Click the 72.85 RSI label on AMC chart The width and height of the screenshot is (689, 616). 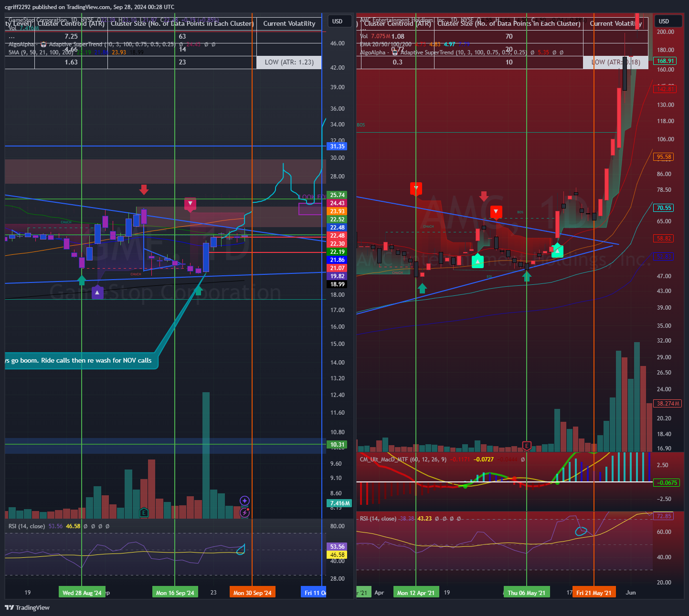click(664, 516)
